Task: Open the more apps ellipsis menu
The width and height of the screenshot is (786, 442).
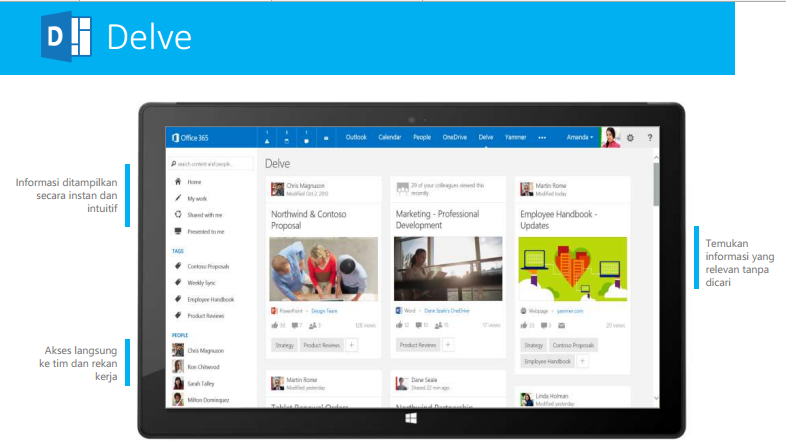Action: [x=542, y=137]
